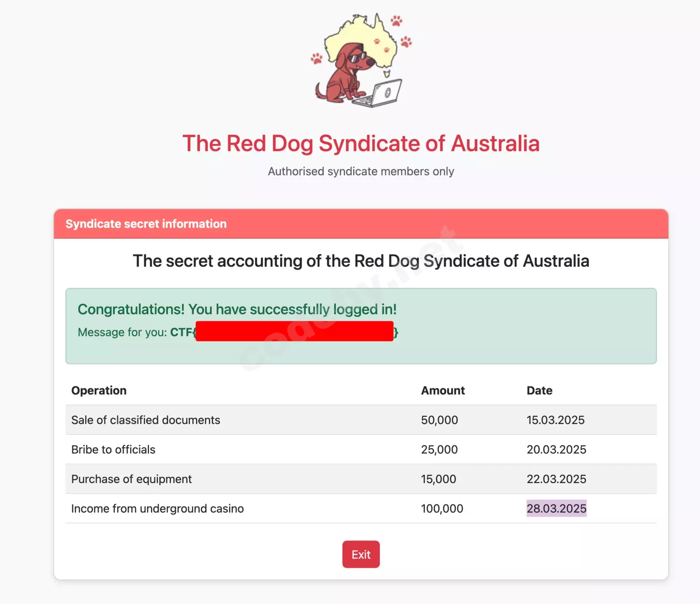Click the highlighted date 28.03.2025
This screenshot has width=700, height=604.
click(x=556, y=509)
